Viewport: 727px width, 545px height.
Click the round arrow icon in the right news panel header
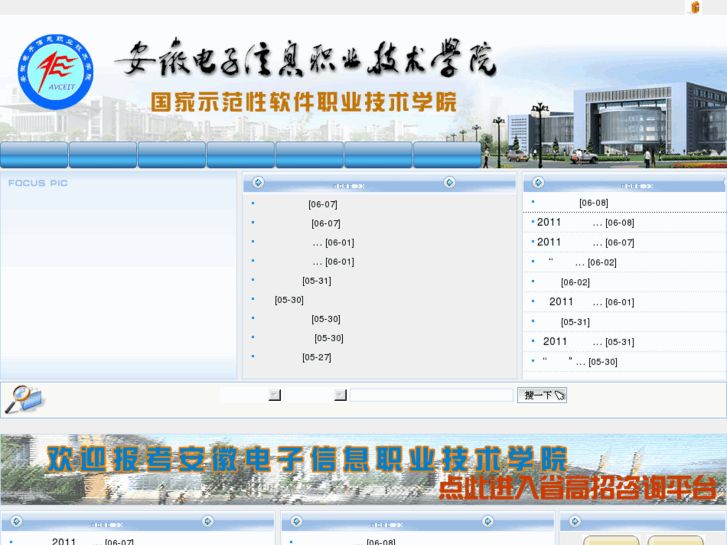(x=538, y=182)
